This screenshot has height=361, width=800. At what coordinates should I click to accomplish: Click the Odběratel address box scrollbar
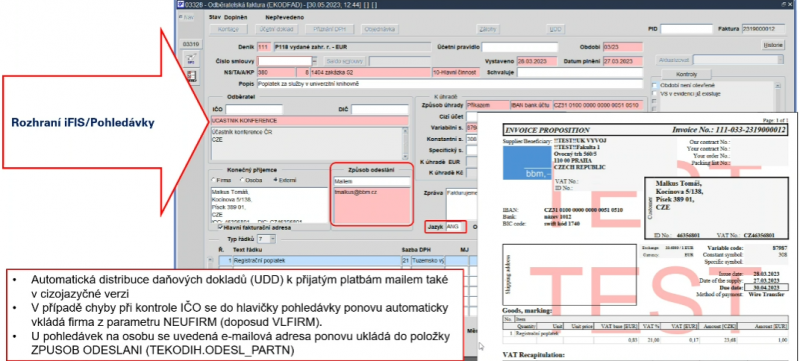406,143
